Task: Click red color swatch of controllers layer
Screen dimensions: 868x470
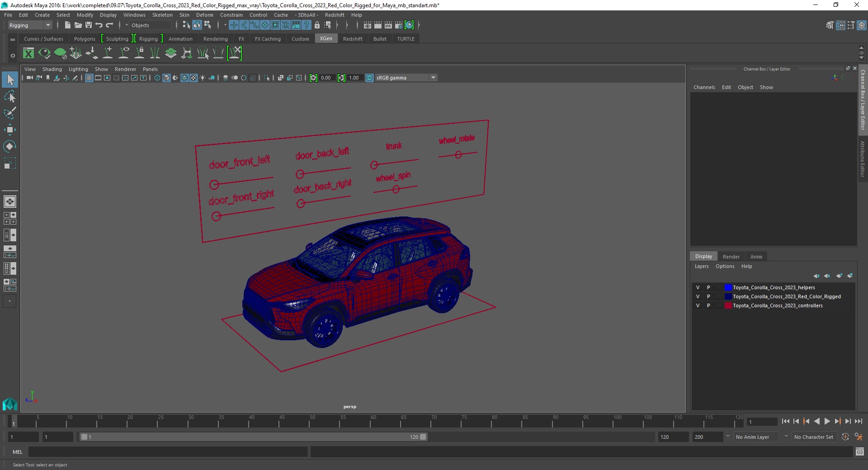Action: [728, 305]
